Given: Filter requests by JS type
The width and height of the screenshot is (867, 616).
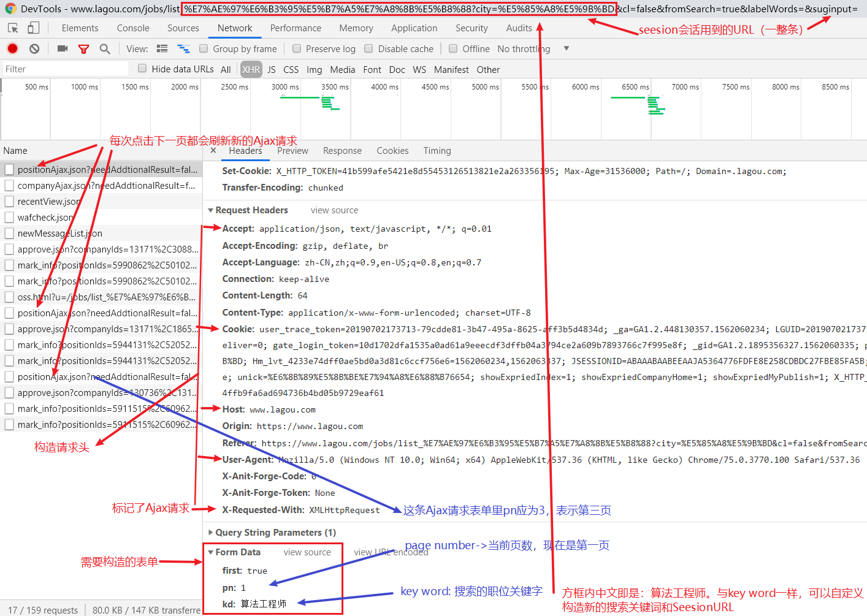Looking at the screenshot, I should 272,69.
